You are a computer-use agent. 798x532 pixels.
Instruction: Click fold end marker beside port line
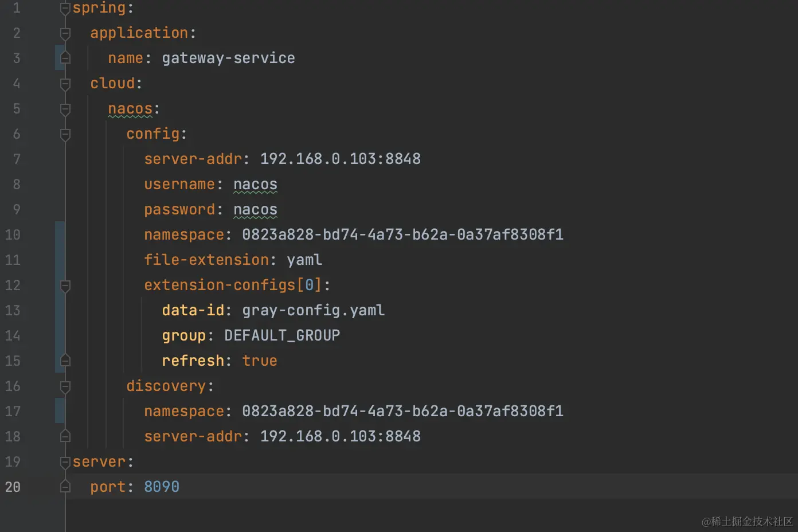[65, 487]
